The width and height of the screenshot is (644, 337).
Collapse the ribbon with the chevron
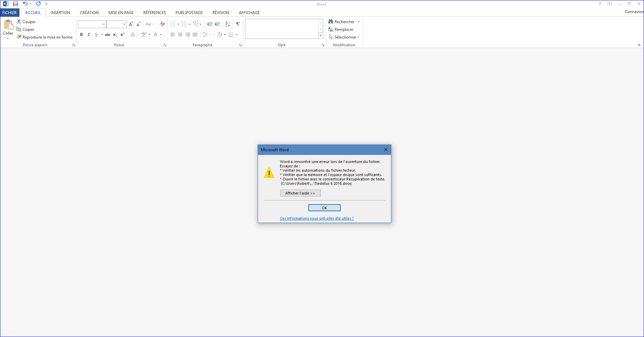(x=639, y=45)
